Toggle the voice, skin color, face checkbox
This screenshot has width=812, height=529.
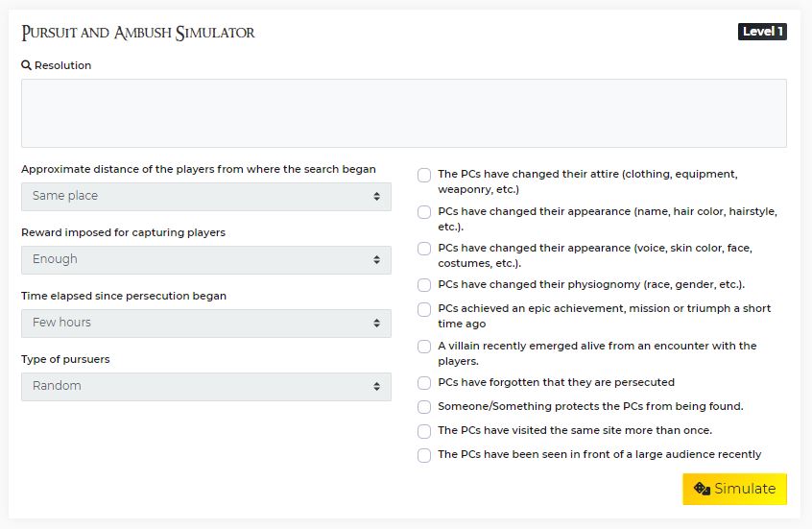[x=424, y=249]
